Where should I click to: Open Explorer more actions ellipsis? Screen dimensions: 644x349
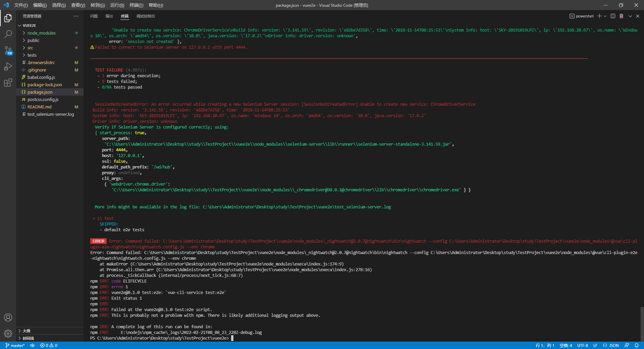click(76, 16)
